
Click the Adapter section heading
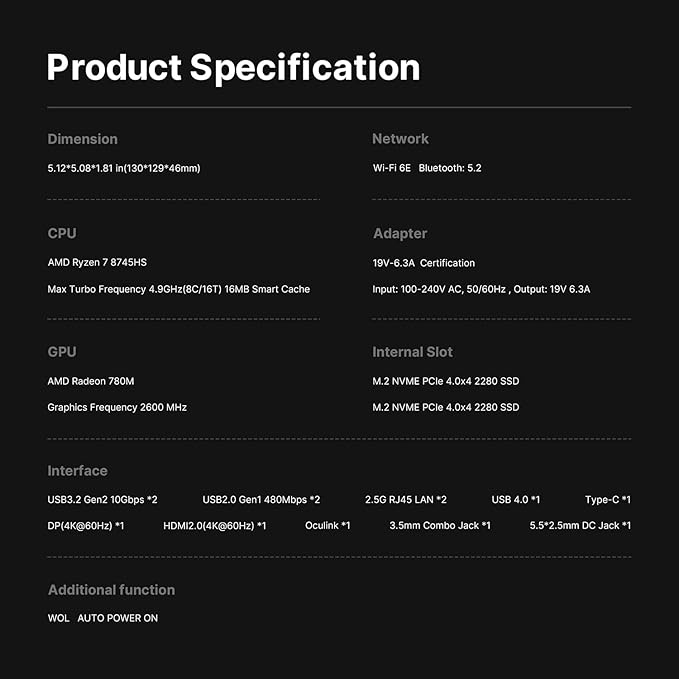click(399, 233)
